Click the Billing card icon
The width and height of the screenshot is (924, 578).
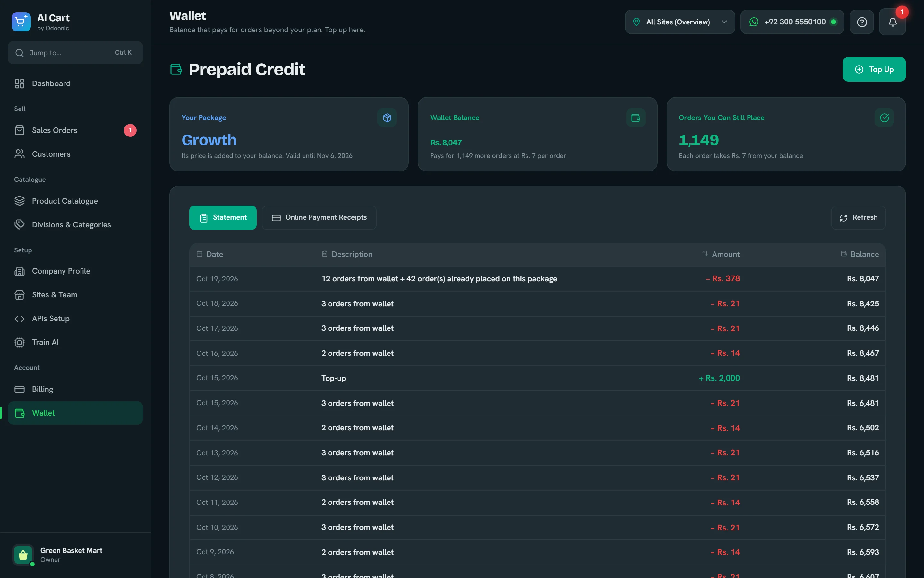point(20,389)
